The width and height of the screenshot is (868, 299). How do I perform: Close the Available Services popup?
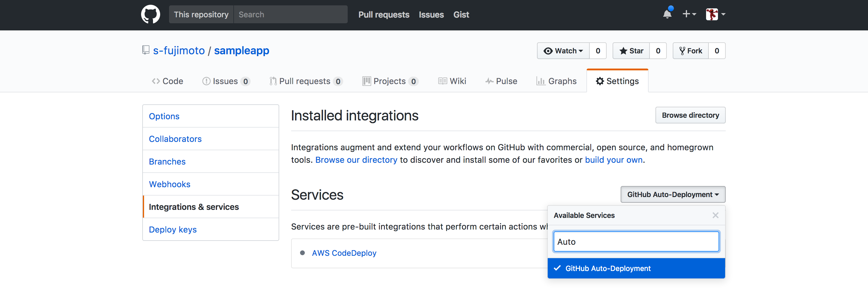coord(715,215)
